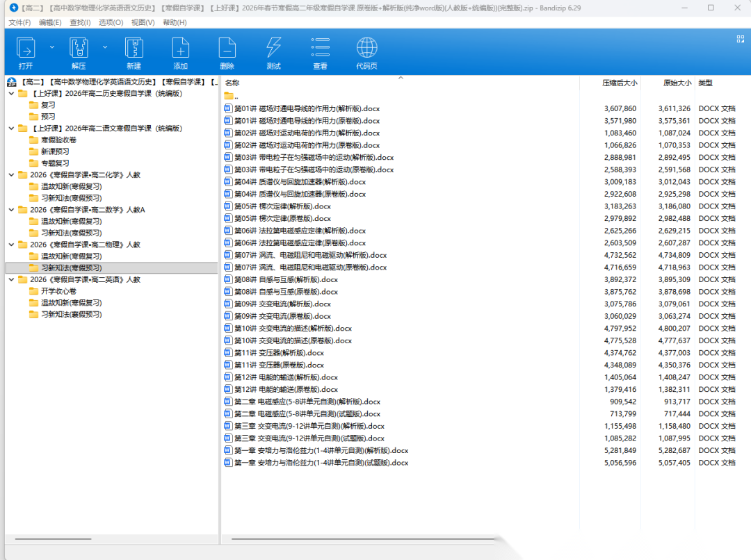Sort by the 压缩后大小 column header
Screen dimensions: 751x560
(x=619, y=83)
